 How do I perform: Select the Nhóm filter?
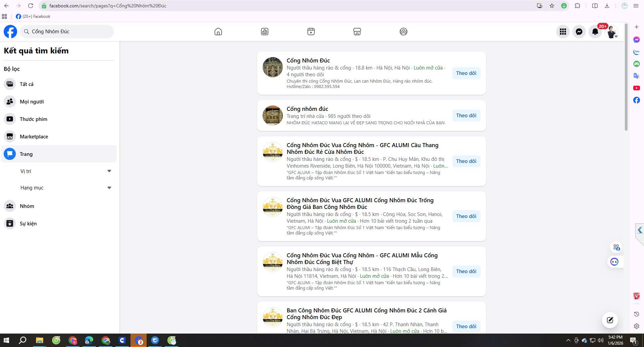coord(59,206)
